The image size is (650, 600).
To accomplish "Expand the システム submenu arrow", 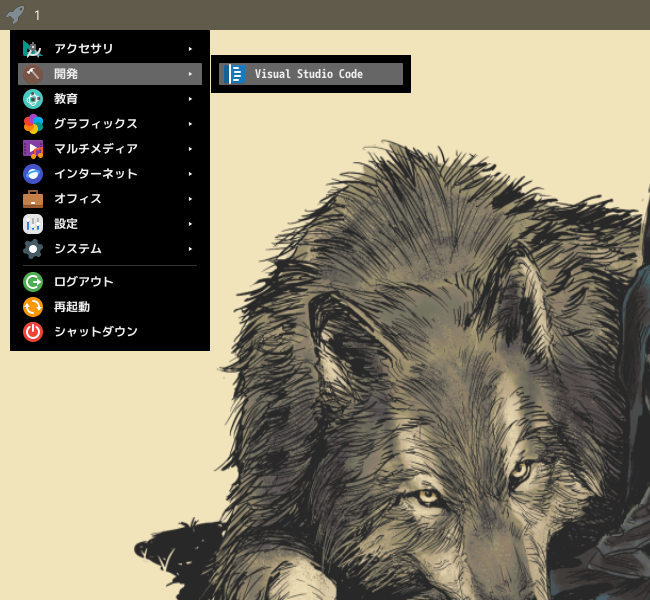I will 190,249.
